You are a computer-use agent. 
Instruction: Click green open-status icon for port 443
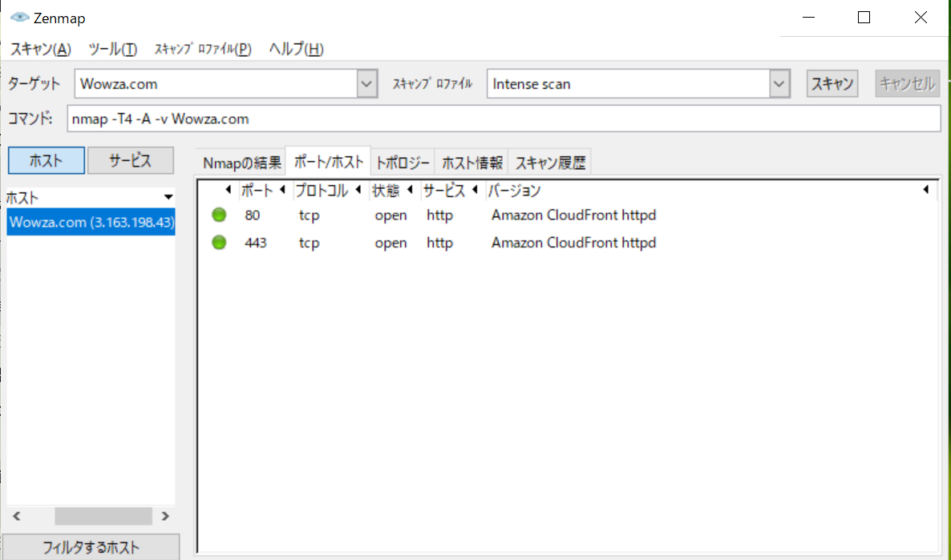coord(219,243)
